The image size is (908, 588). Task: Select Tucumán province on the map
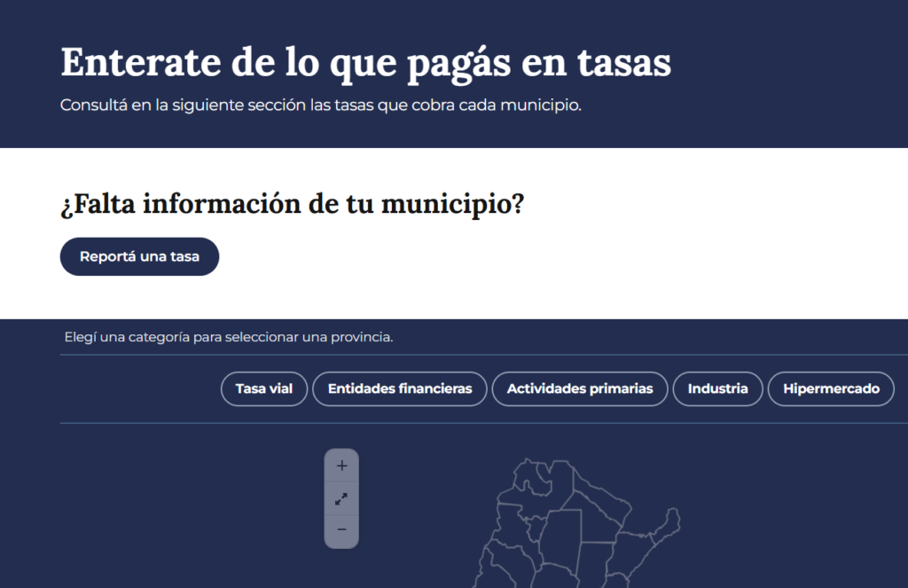[x=532, y=530]
